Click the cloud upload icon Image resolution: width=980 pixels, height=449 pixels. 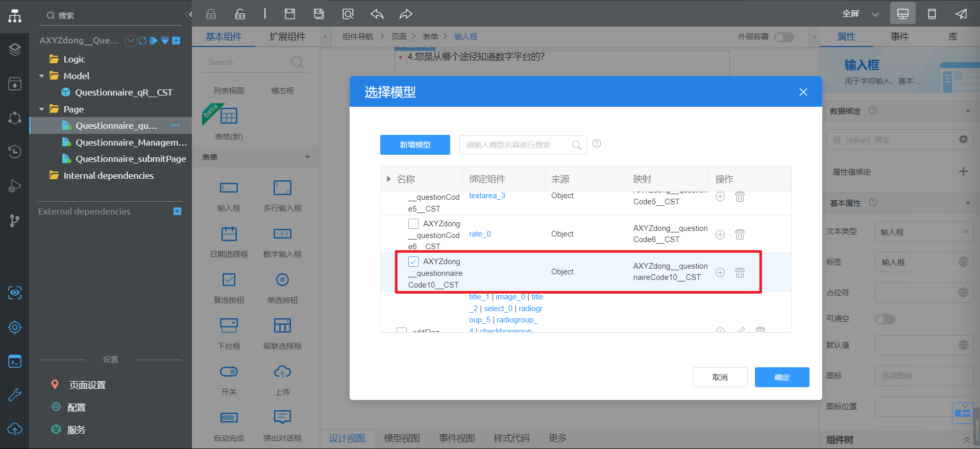pos(15,429)
